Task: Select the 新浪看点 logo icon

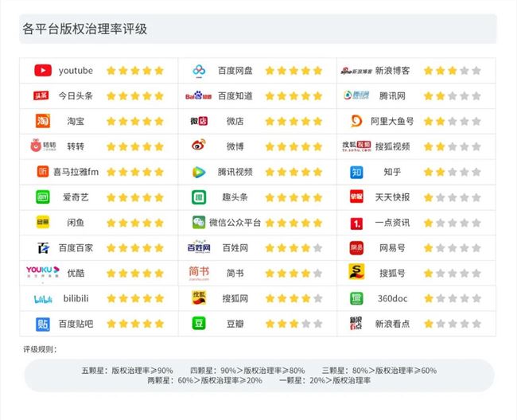Action: pos(356,323)
